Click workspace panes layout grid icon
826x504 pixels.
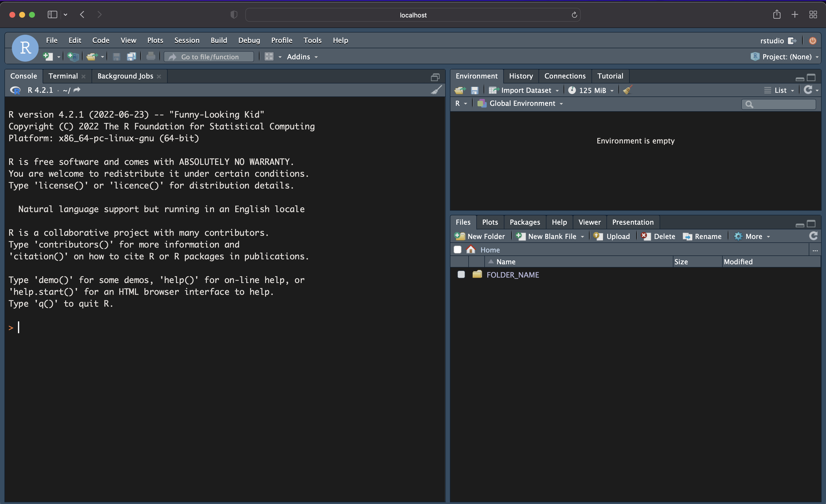point(269,57)
